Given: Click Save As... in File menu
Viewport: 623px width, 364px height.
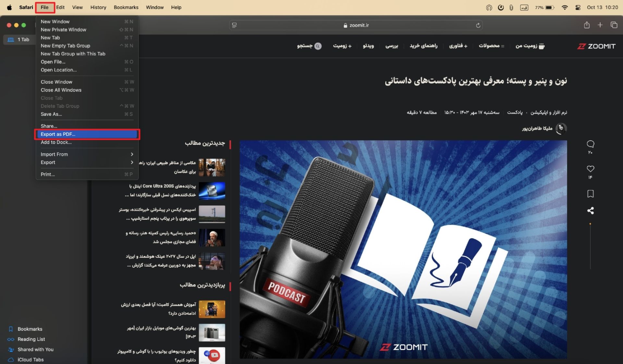Looking at the screenshot, I should (50, 114).
